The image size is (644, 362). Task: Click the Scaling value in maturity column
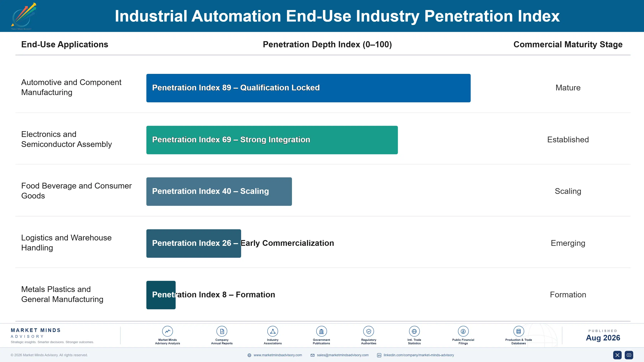click(x=568, y=191)
